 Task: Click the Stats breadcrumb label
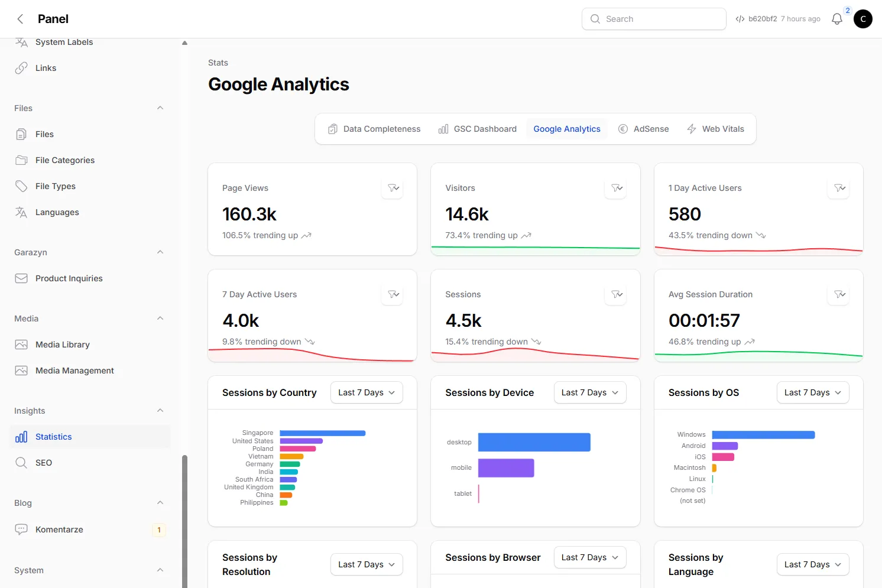click(x=218, y=63)
